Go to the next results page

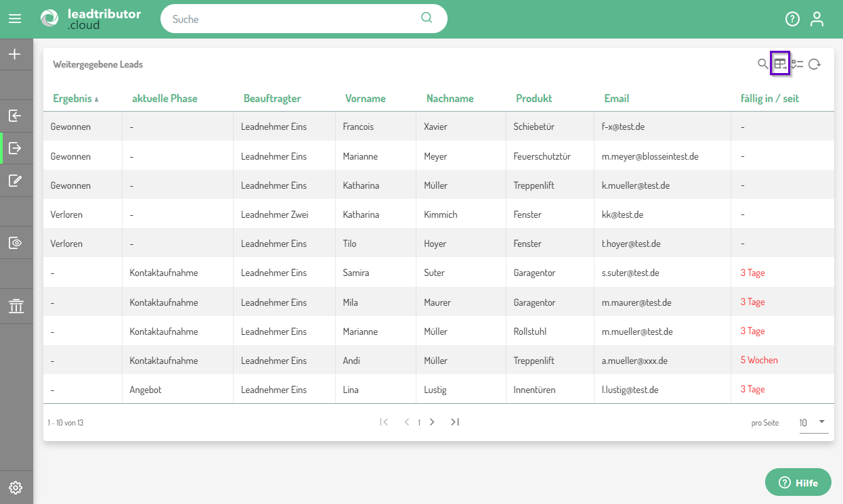click(432, 422)
